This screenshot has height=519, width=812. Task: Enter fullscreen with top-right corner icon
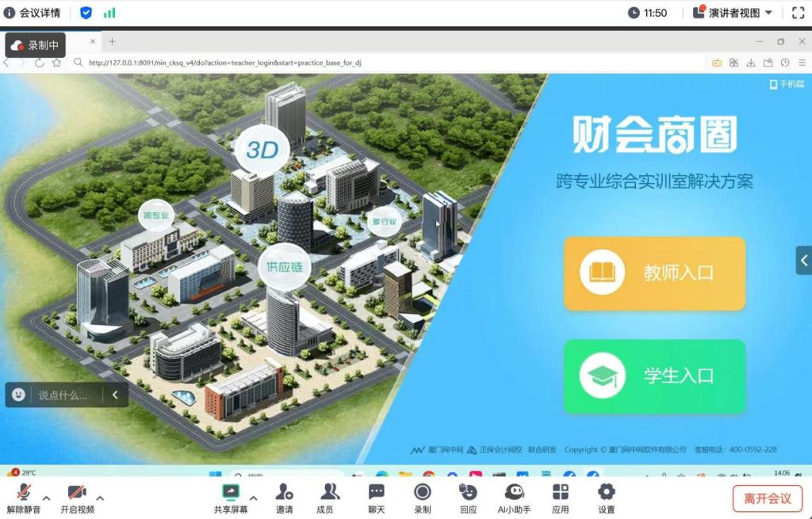click(798, 13)
